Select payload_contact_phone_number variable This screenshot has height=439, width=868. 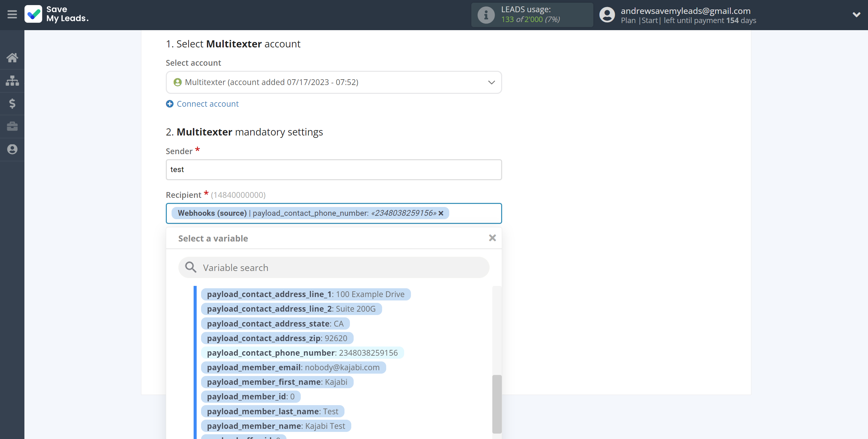coord(302,353)
